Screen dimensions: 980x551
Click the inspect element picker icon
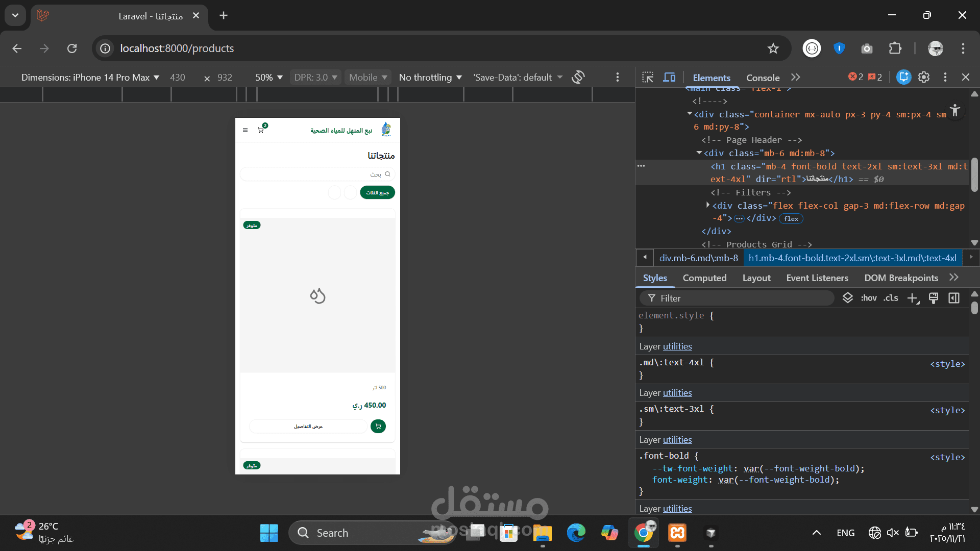click(x=648, y=78)
